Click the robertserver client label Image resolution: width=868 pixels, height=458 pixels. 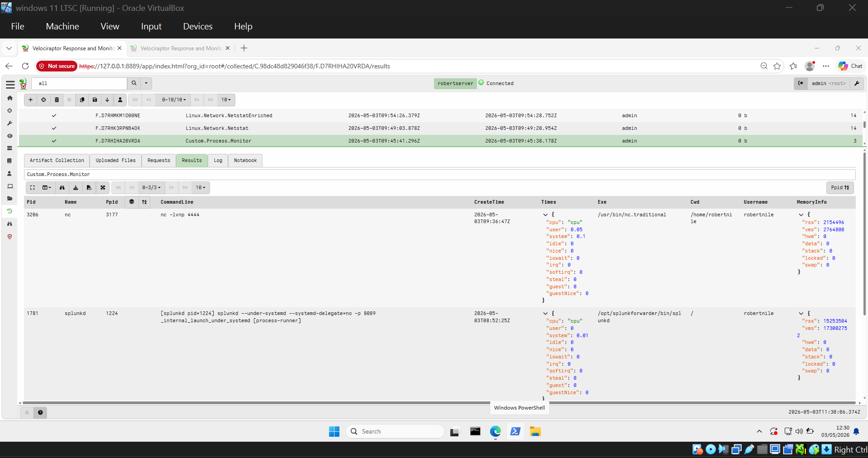[455, 83]
